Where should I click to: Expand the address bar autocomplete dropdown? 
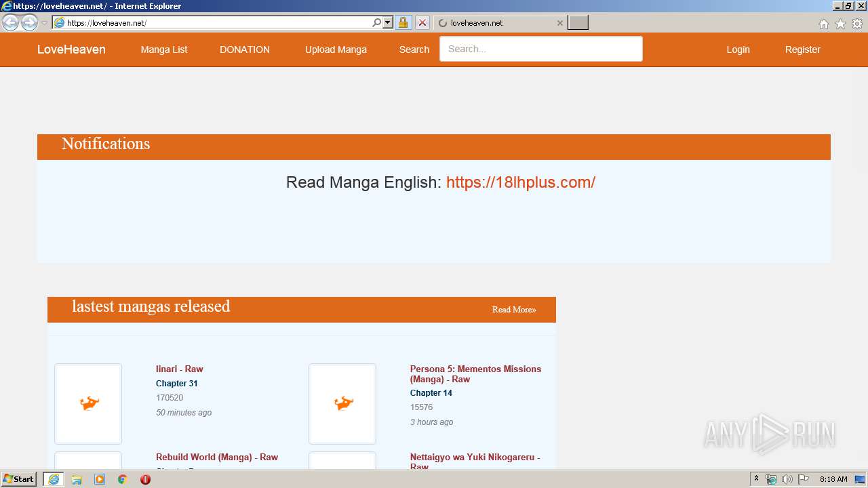tap(388, 22)
